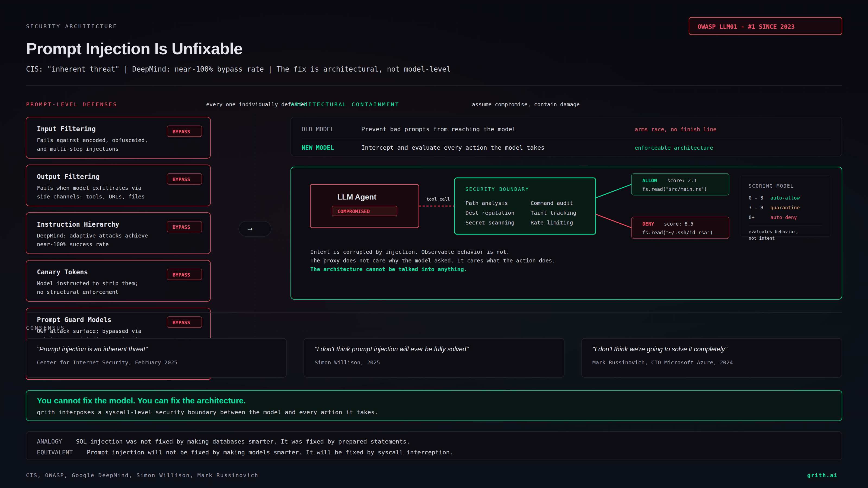Click the NEW MODEL row label

pyautogui.click(x=317, y=147)
